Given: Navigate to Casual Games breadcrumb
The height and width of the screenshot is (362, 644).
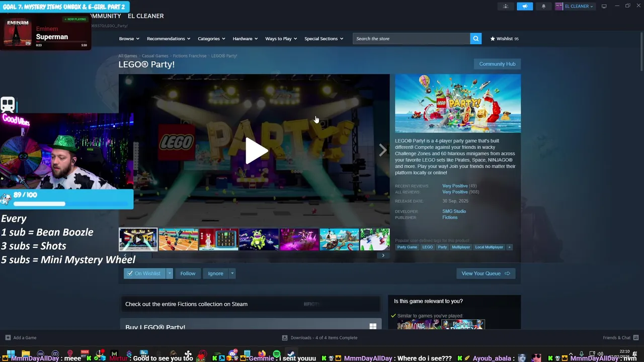Looking at the screenshot, I should pos(155,56).
